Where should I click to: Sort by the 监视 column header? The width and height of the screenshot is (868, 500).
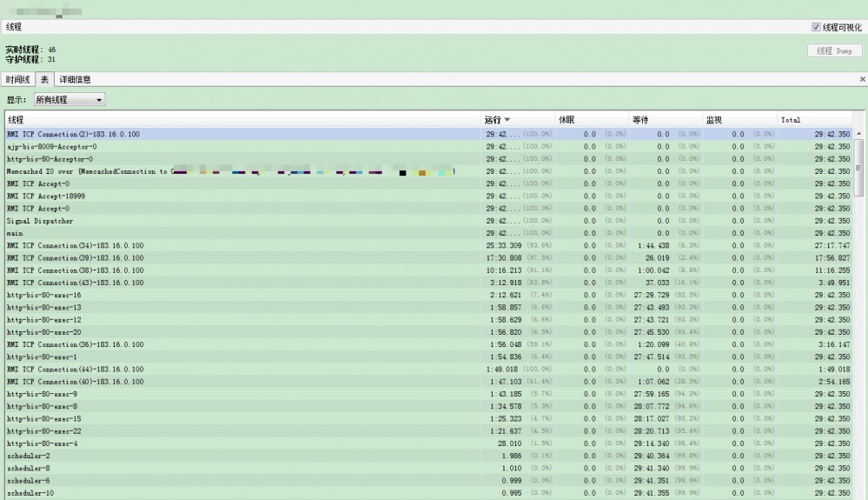740,120
